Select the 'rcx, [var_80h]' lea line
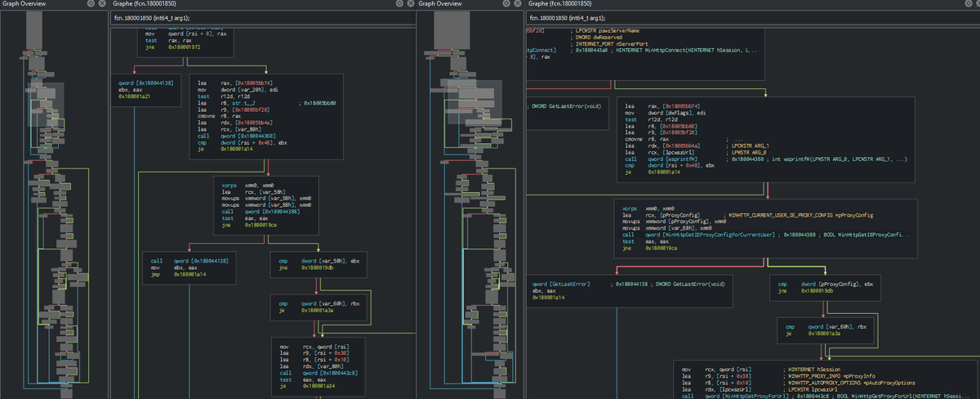The height and width of the screenshot is (399, 980). pos(228,128)
